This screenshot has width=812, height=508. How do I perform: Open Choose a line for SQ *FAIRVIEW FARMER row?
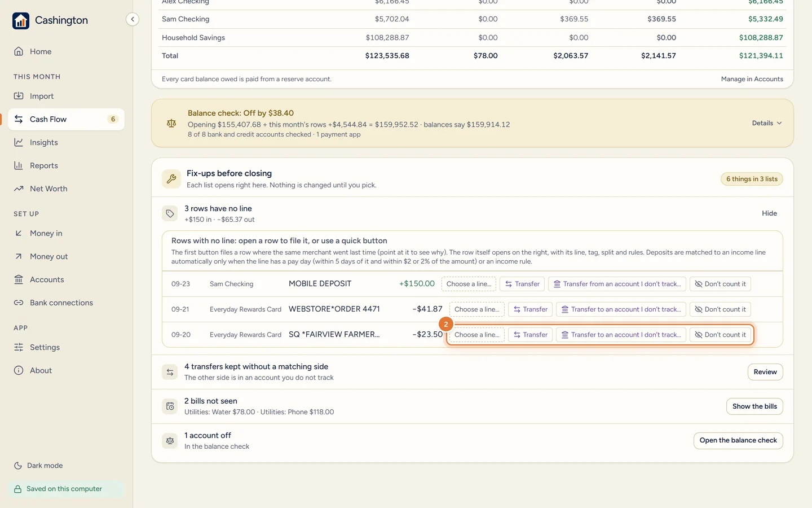[476, 335]
